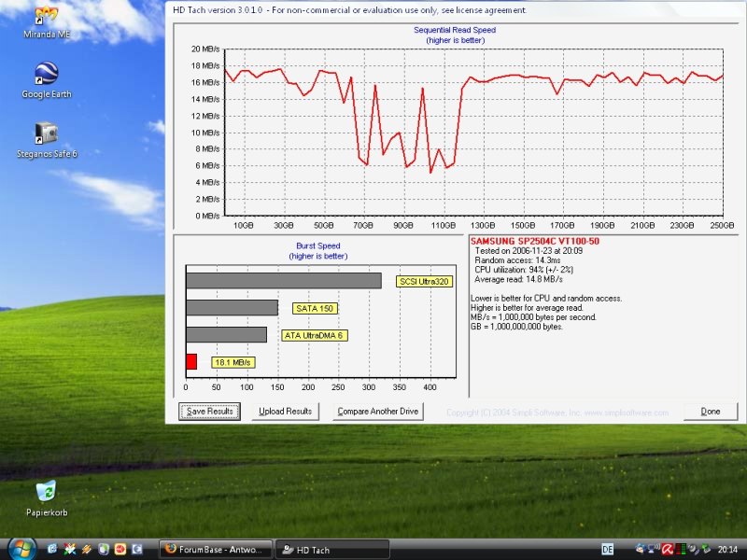Open the DE language bar indicator
This screenshot has width=747, height=560.
608,550
